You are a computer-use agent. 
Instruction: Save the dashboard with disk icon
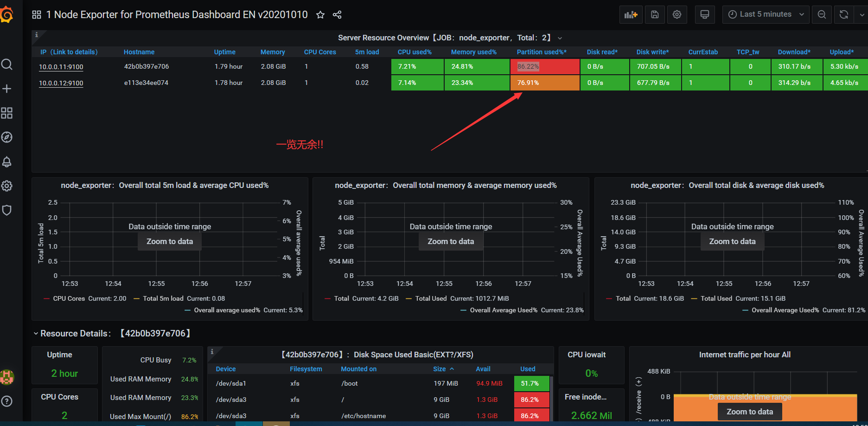pyautogui.click(x=655, y=15)
